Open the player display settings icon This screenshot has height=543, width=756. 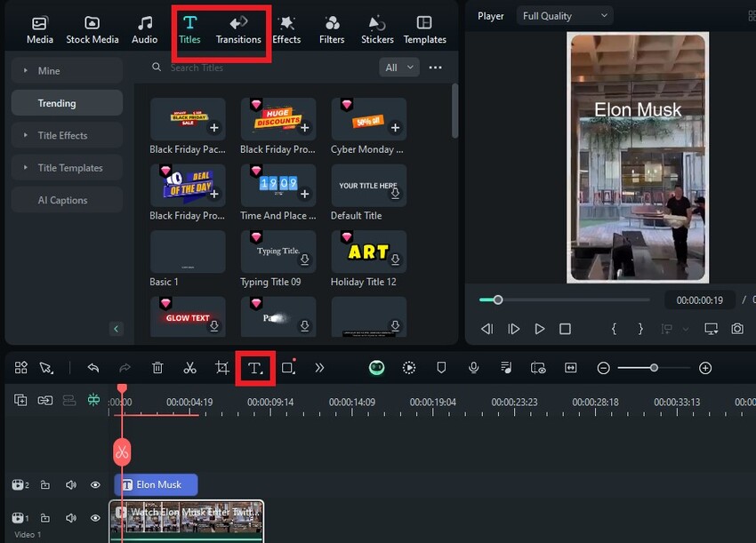click(712, 329)
